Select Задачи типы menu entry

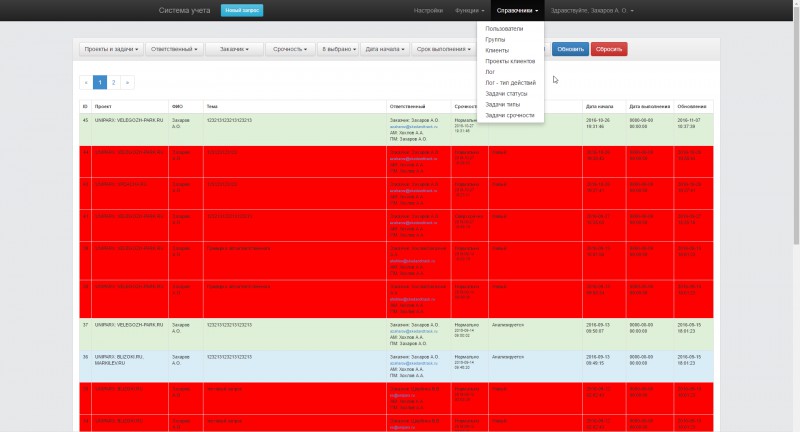pos(503,104)
